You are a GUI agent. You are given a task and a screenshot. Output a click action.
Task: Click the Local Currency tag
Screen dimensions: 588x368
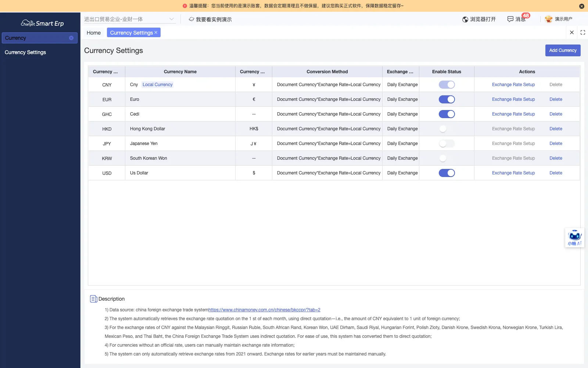[157, 85]
